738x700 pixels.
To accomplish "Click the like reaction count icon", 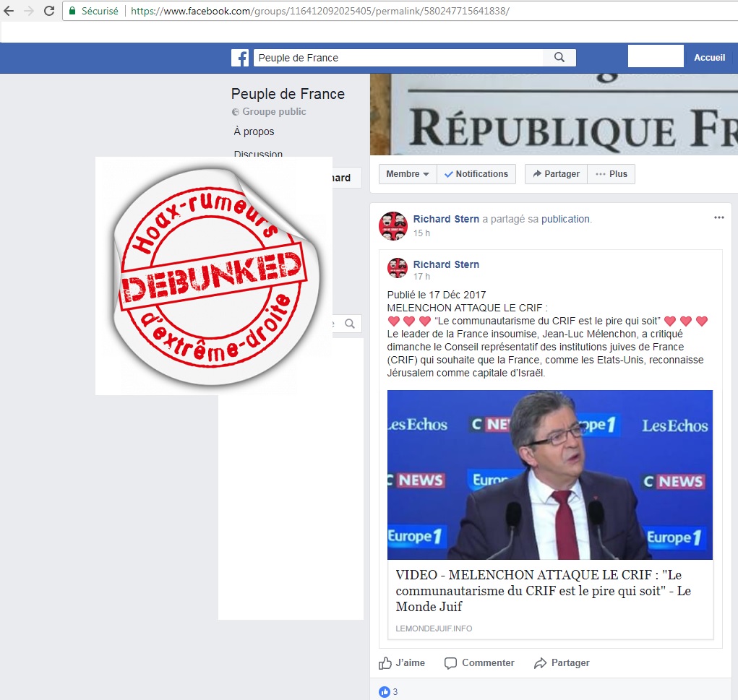I will [x=385, y=691].
